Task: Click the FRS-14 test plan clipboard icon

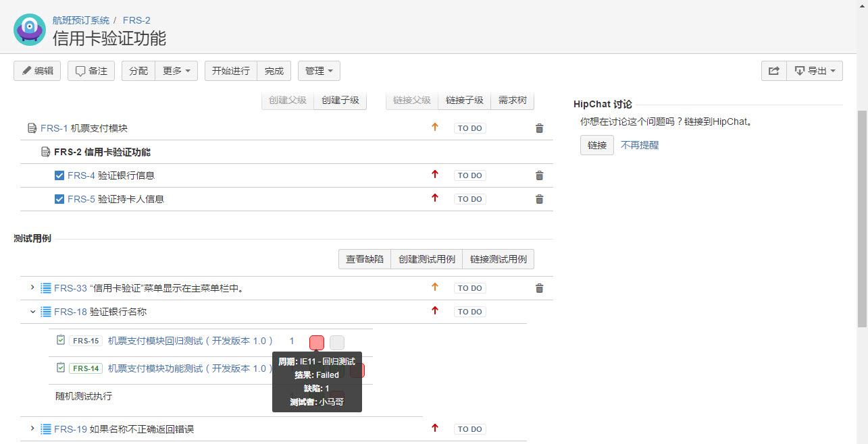Action: coord(61,368)
